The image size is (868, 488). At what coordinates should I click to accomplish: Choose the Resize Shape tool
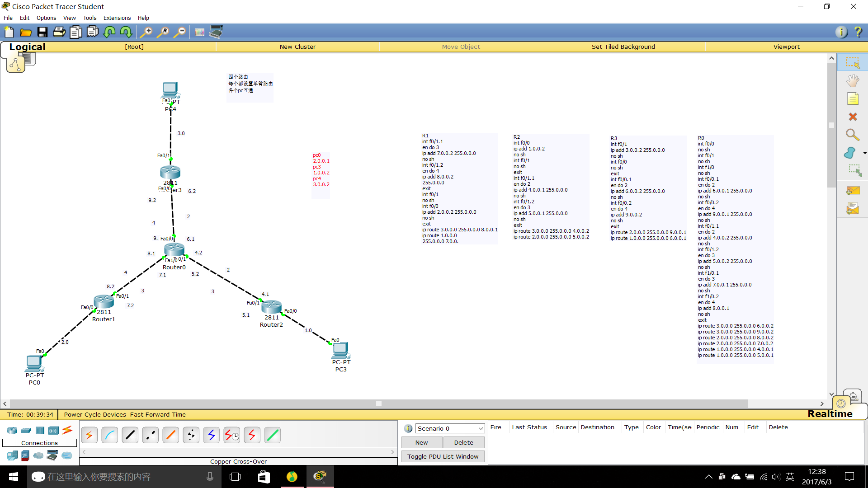click(854, 170)
